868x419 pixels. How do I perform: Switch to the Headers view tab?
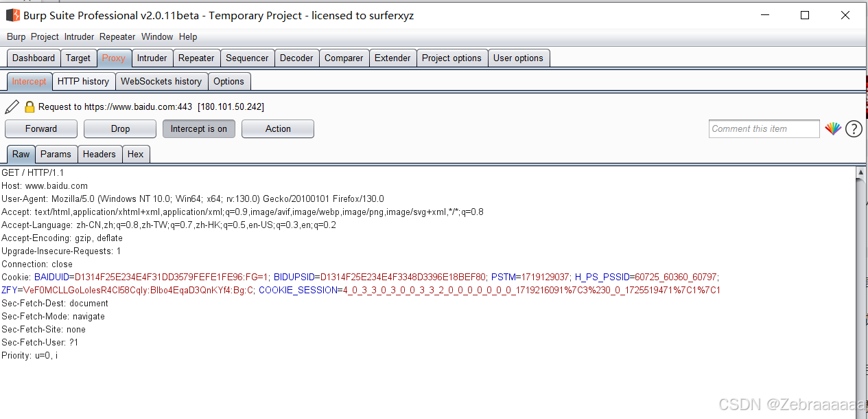[99, 154]
